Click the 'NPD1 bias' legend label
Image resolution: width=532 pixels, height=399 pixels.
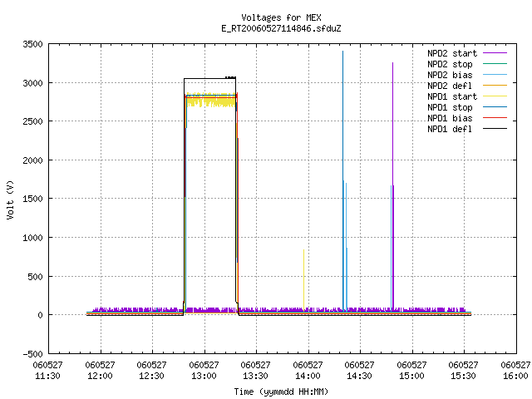click(450, 118)
